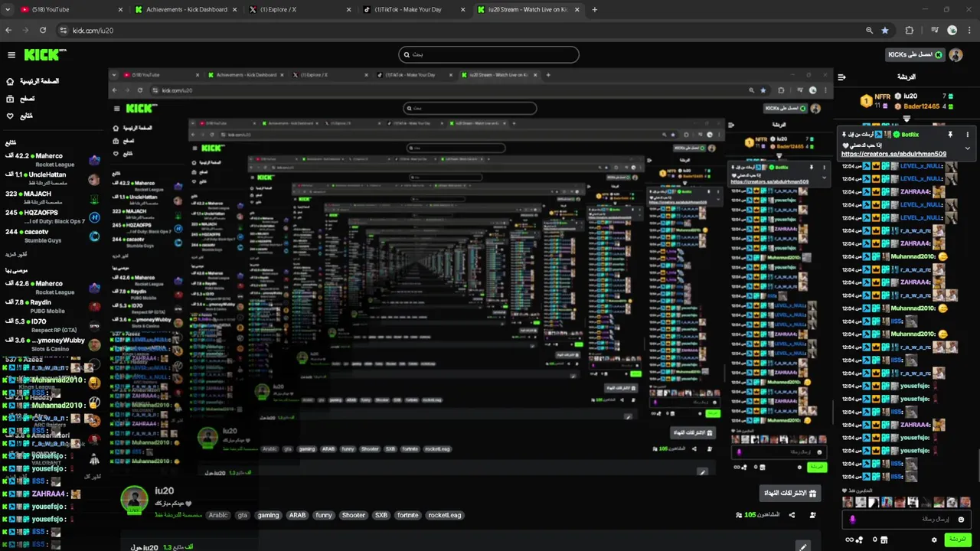
Task: Open recommended channel ID7O Respect RP
Action: point(52,325)
